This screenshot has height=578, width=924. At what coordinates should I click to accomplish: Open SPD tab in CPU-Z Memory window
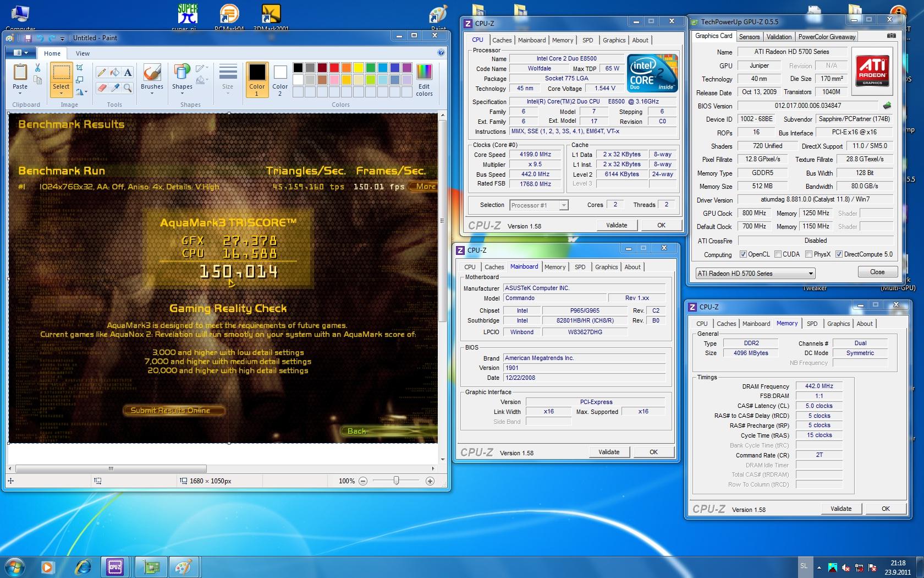coord(812,324)
